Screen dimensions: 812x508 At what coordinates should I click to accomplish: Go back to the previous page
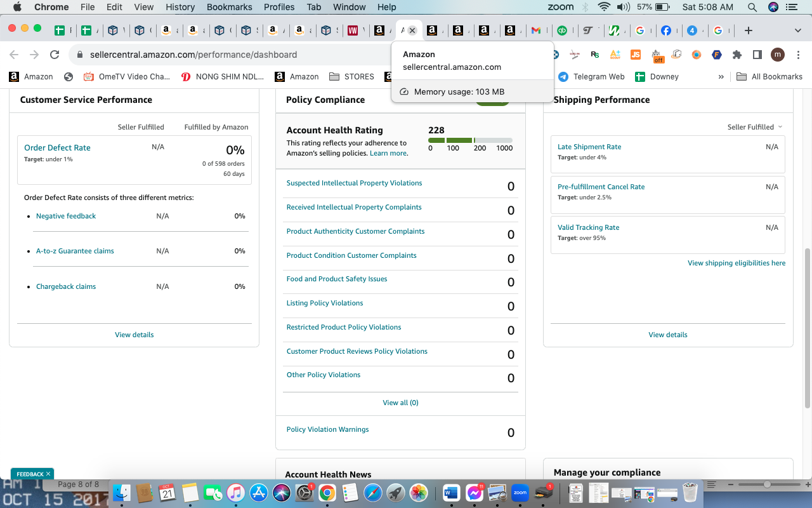click(14, 55)
